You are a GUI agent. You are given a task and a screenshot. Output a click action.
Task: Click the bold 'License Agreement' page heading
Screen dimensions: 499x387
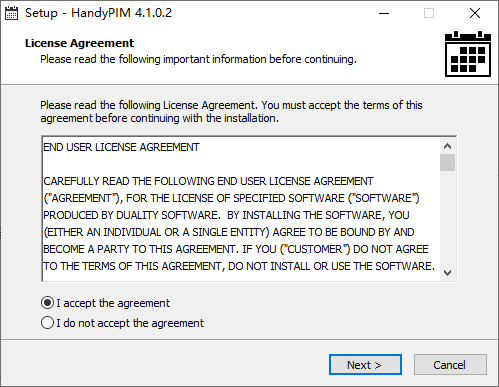click(x=79, y=43)
